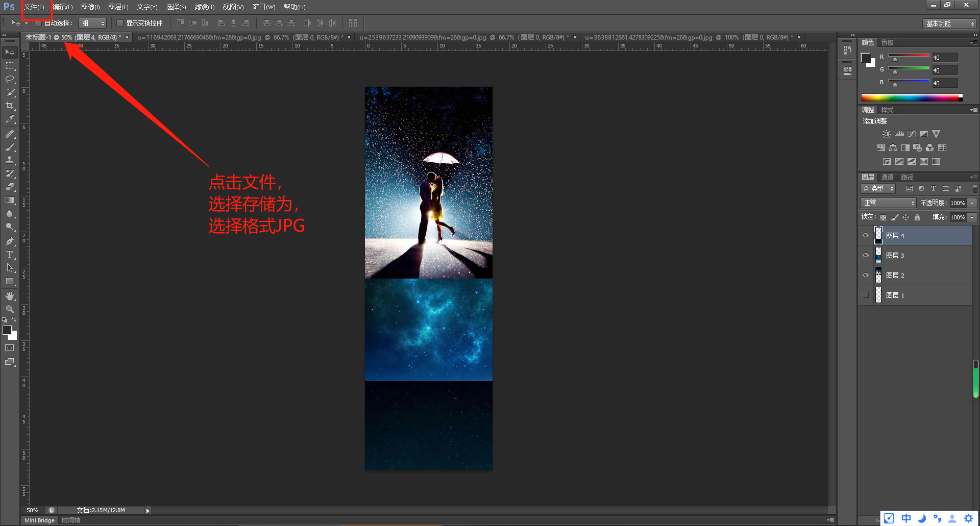Select the Gradient tool
Viewport: 980px width, 526px height.
tap(9, 201)
